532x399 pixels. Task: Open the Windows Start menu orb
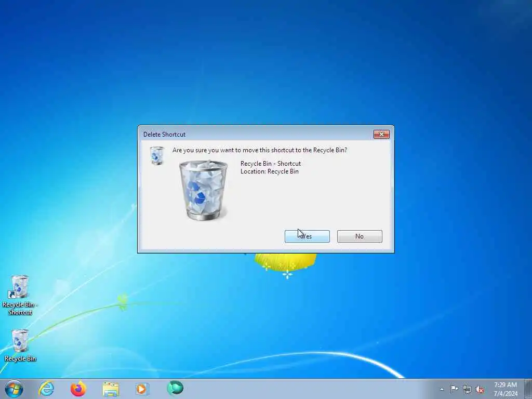pos(14,389)
